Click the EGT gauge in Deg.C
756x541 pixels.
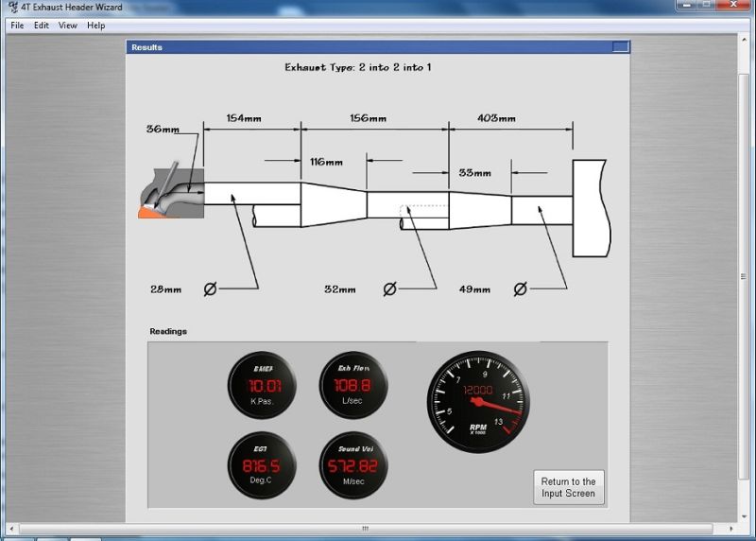click(x=262, y=466)
